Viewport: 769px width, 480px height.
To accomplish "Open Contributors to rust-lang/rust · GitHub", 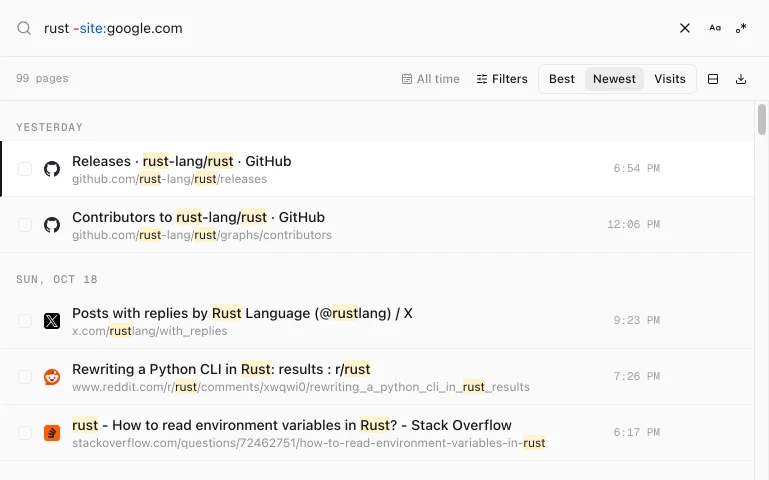I will (198, 217).
